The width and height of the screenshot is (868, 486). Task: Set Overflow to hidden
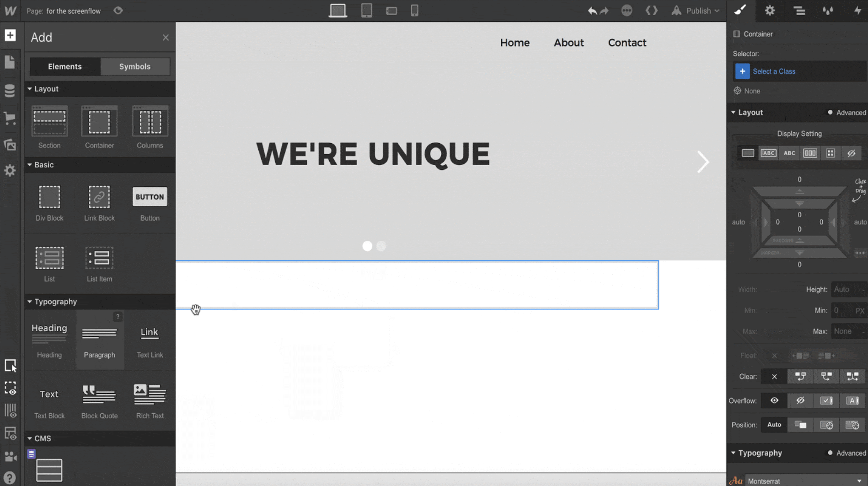click(x=801, y=400)
